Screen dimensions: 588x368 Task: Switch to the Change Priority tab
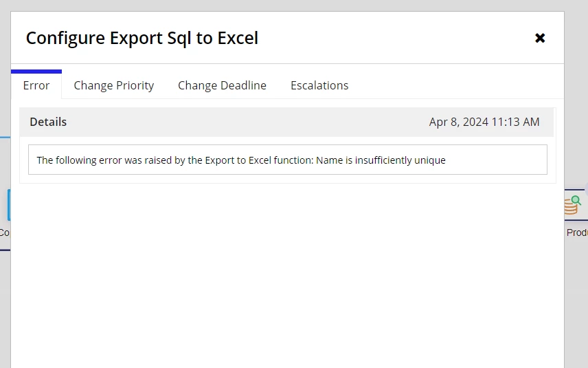(114, 85)
